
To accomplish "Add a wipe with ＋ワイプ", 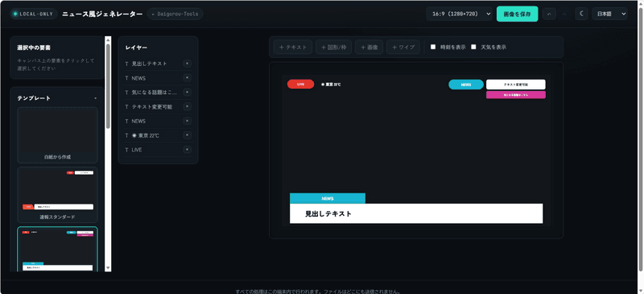I will 403,48.
